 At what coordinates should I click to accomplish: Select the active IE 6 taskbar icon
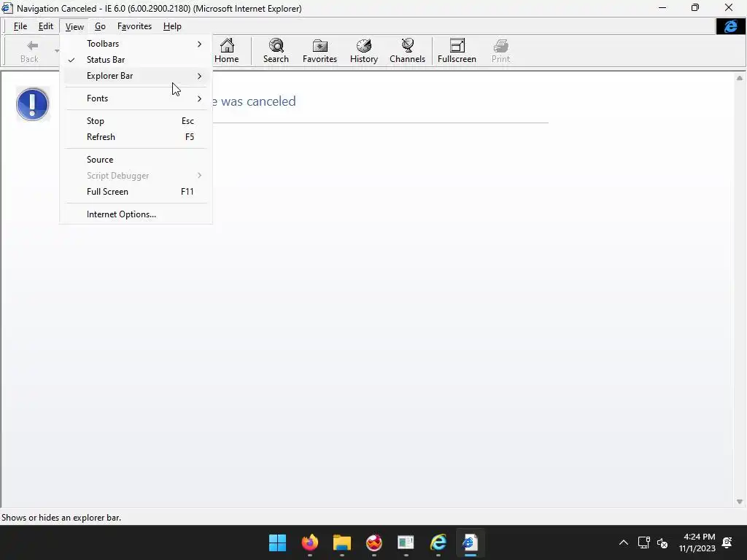[x=471, y=542]
